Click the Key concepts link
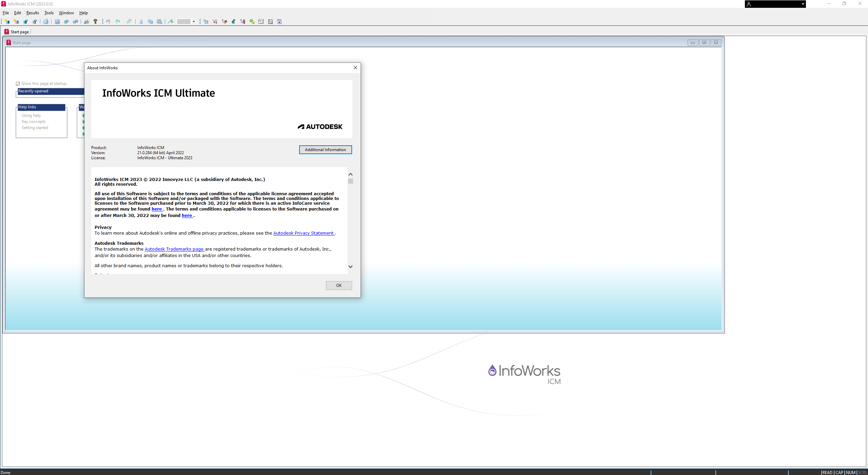868x475 pixels. pos(34,122)
